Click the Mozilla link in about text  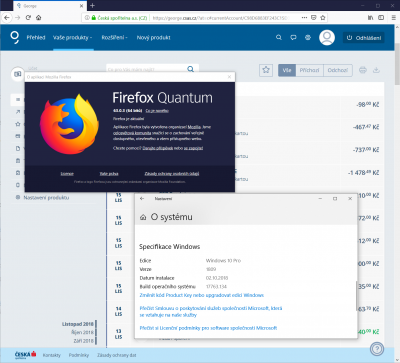click(x=194, y=127)
